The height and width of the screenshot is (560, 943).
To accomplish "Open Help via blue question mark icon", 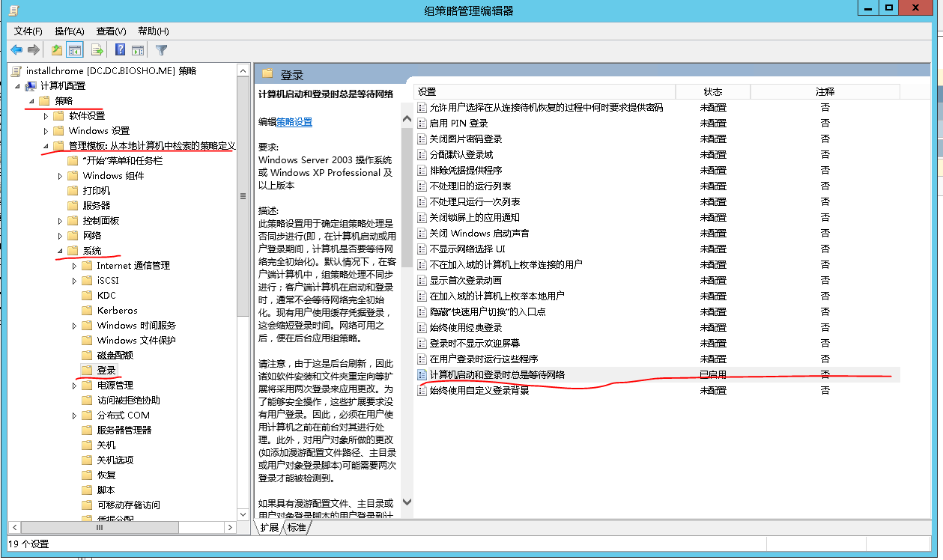I will (x=120, y=50).
